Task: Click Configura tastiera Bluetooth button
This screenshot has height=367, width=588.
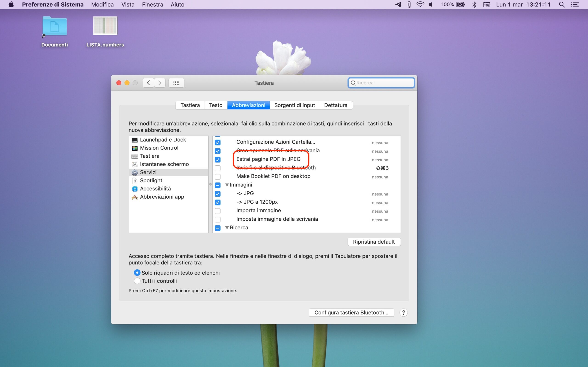Action: (x=351, y=313)
